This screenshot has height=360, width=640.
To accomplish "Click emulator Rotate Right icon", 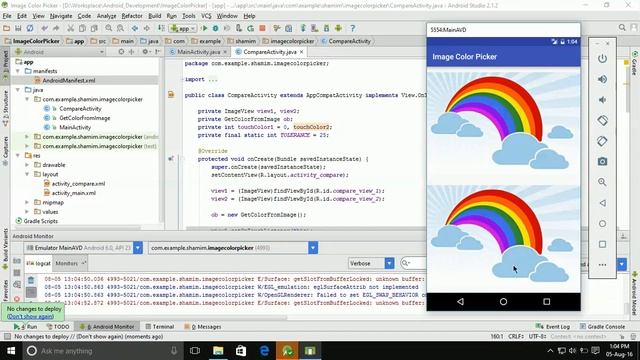I will click(602, 141).
